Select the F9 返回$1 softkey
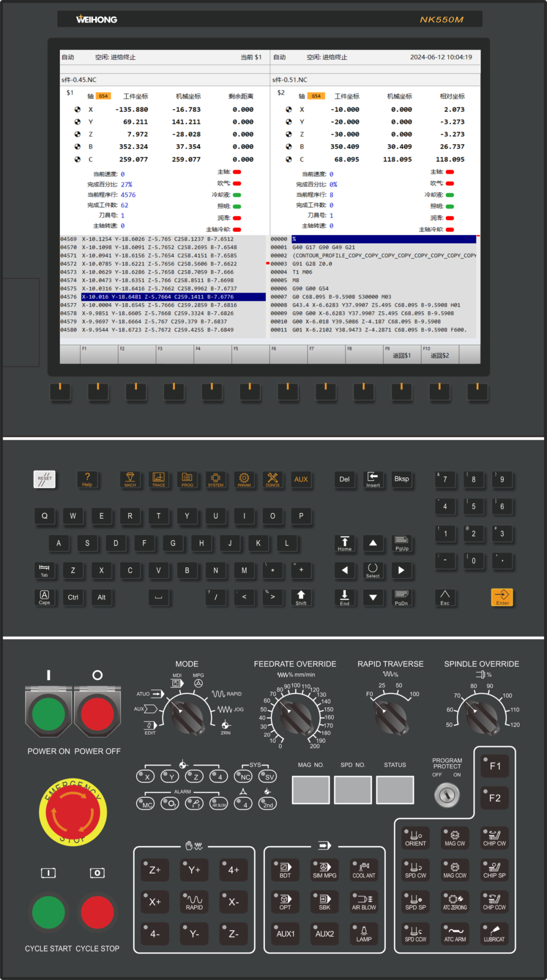This screenshot has width=547, height=980. click(x=402, y=354)
